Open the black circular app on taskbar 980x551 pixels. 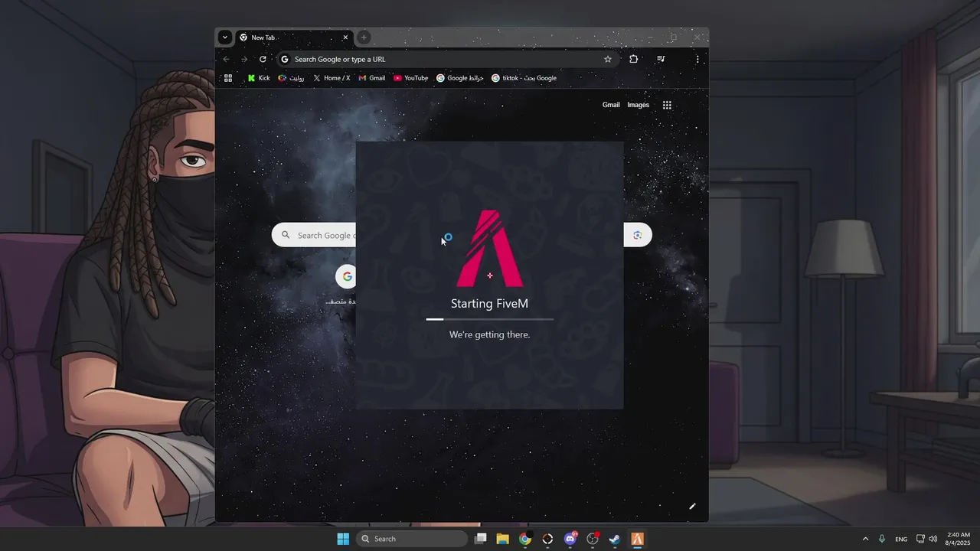pos(547,539)
